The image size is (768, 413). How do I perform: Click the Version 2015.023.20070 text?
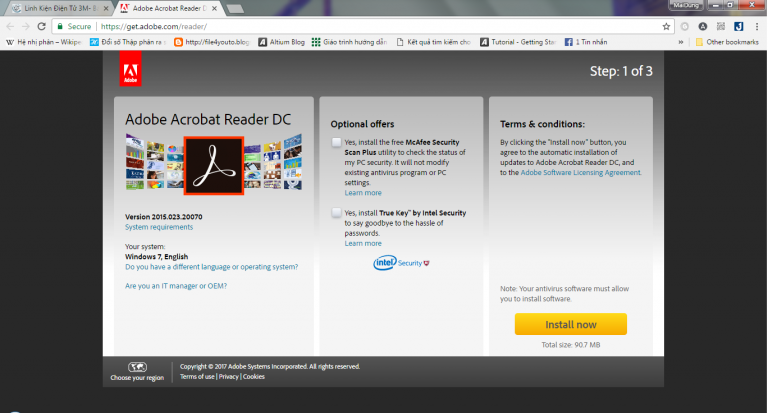pos(164,217)
